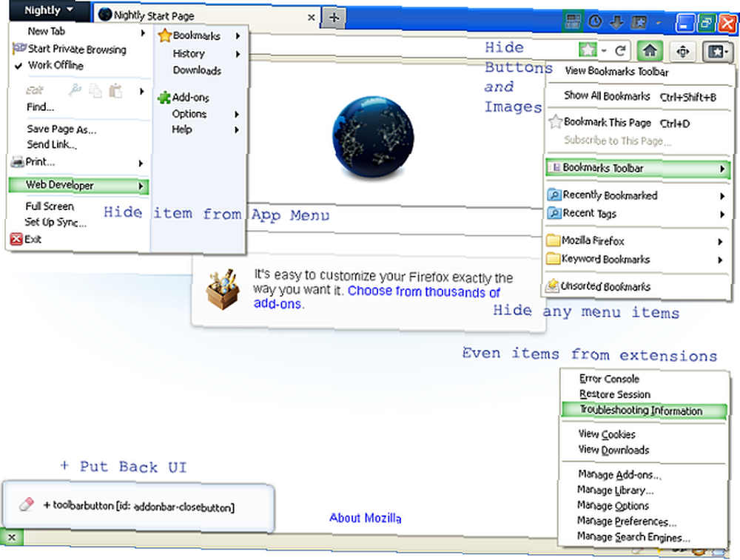Bookmark page with green star in URL bar
Image resolution: width=740 pixels, height=560 pixels.
[x=588, y=50]
